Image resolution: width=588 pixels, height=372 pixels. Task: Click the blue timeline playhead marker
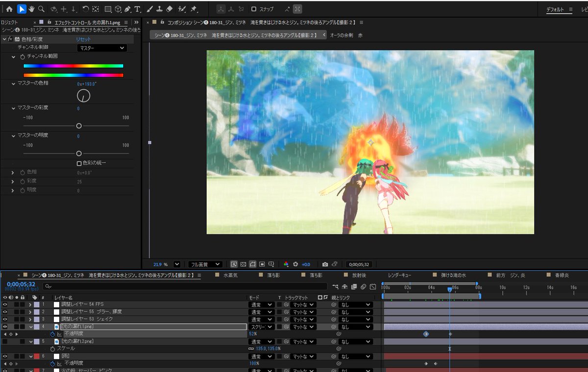point(449,289)
